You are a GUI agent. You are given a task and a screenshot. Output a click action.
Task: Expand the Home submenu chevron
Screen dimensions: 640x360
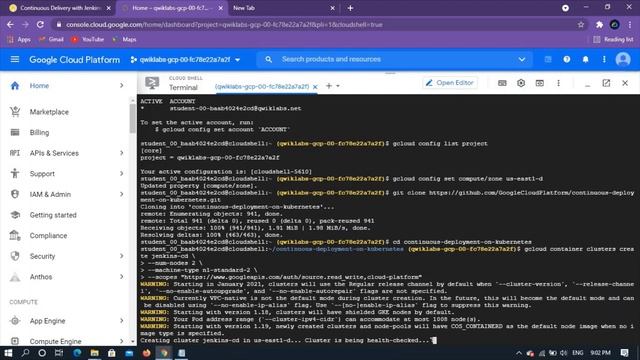tap(121, 85)
